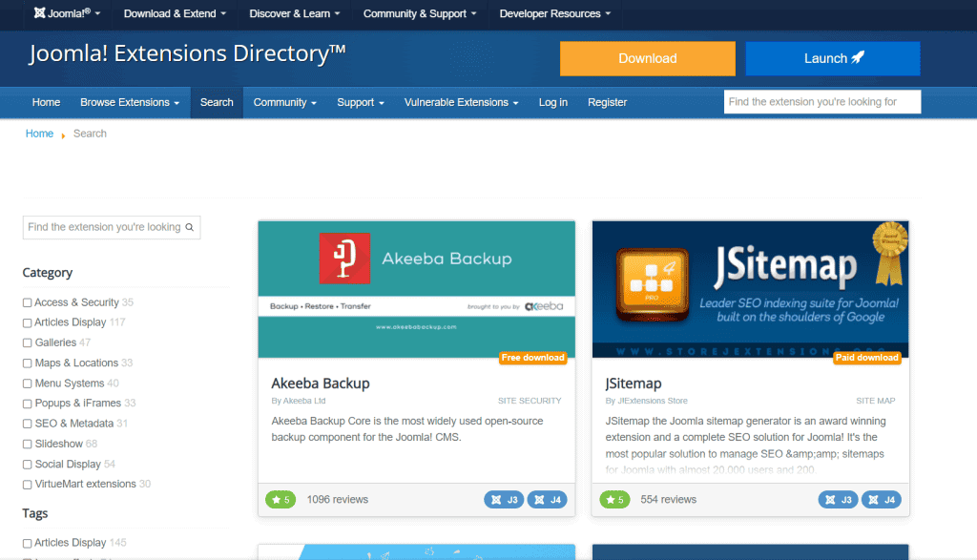The width and height of the screenshot is (977, 560).
Task: Click the search magnifier icon in sidebar
Action: [x=190, y=227]
